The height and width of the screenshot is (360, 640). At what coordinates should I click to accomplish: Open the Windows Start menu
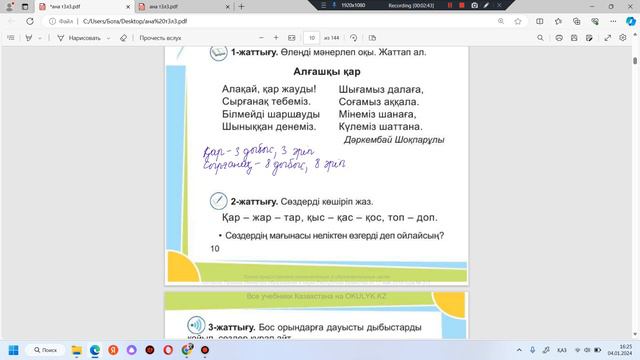(13, 350)
